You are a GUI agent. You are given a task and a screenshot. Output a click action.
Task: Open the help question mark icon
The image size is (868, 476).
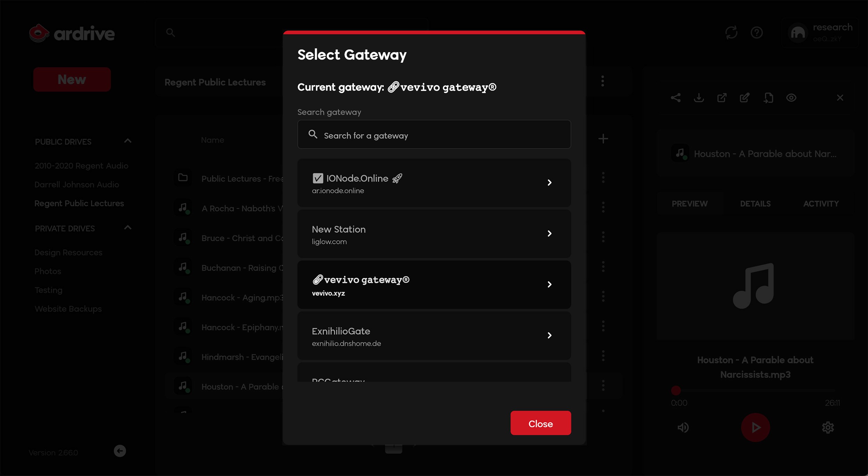(x=757, y=33)
